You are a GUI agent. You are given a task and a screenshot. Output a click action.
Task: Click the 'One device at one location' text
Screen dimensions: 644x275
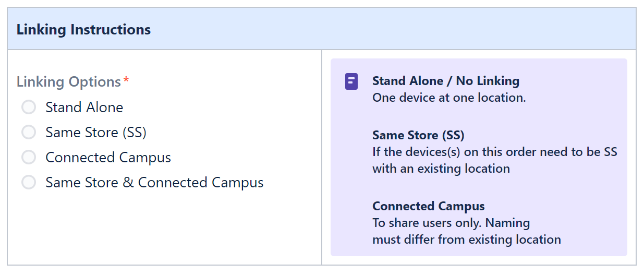tap(449, 98)
